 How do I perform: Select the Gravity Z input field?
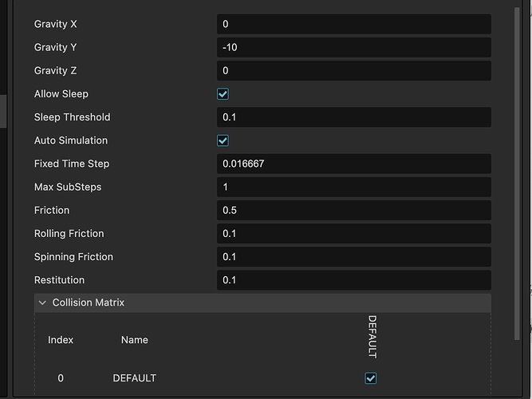coord(353,71)
